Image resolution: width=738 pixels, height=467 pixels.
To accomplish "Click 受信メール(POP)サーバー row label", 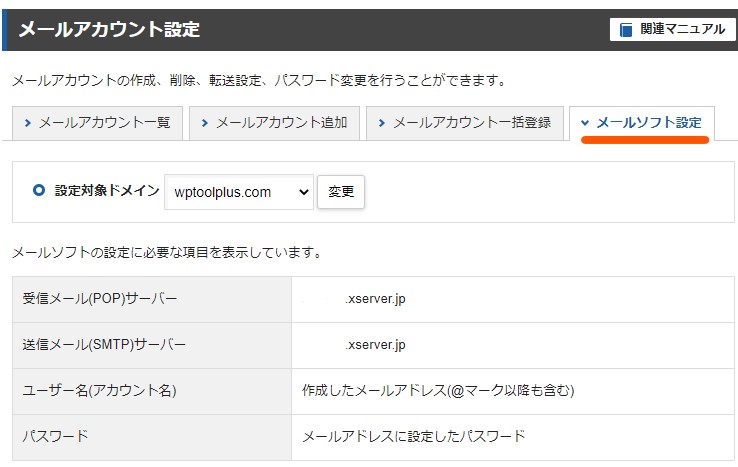I will (x=100, y=298).
